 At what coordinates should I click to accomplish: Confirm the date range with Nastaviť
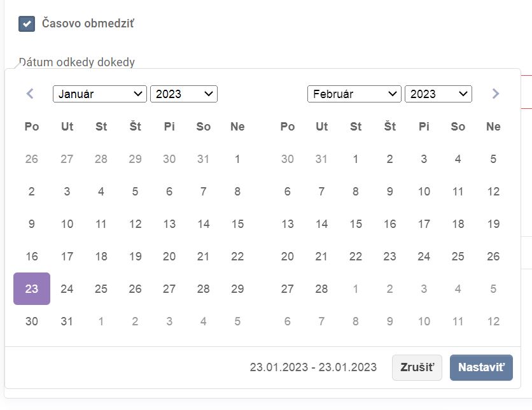tap(481, 367)
